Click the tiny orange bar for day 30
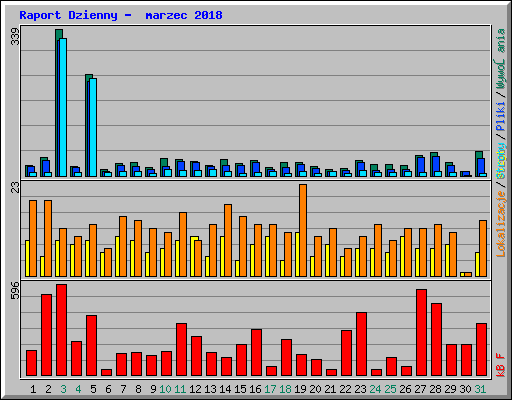This screenshot has width=512, height=400. [x=468, y=274]
